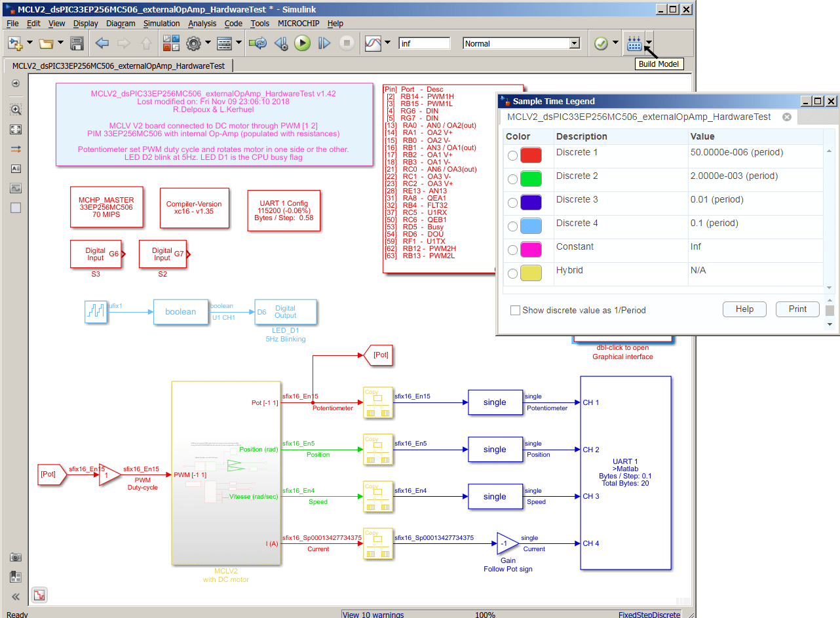Image resolution: width=840 pixels, height=618 pixels.
Task: Open the Normal simulation mode dropdown
Action: (573, 43)
